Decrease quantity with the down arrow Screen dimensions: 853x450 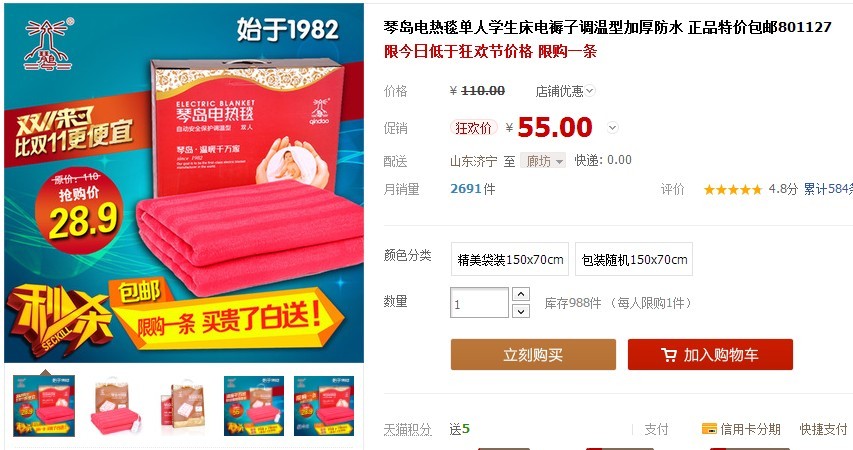tap(521, 311)
